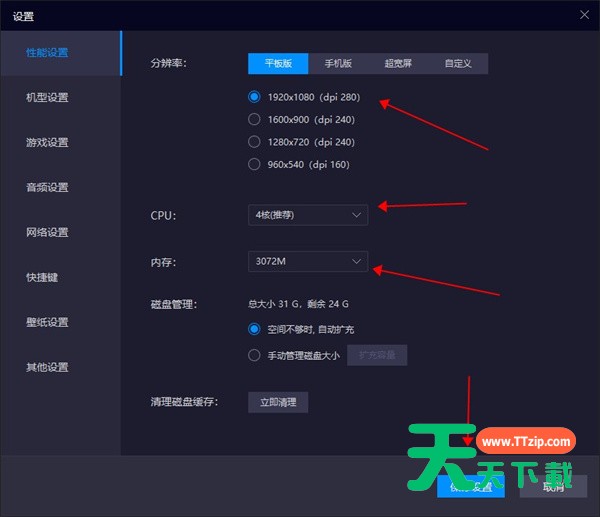Open 快捷键 settings in the sidebar
The width and height of the screenshot is (600, 517).
tap(42, 277)
